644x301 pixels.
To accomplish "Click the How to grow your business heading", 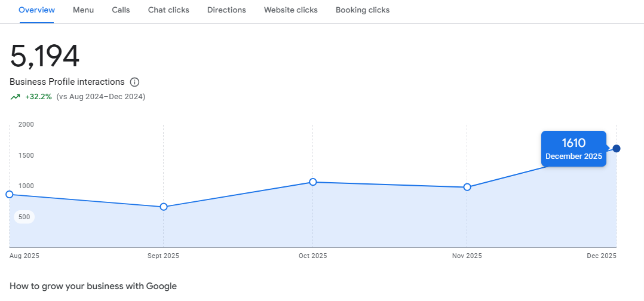I will (x=93, y=286).
